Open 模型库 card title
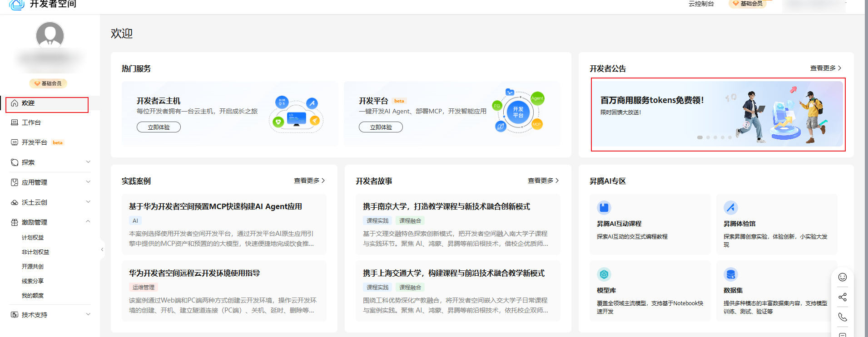 click(606, 291)
